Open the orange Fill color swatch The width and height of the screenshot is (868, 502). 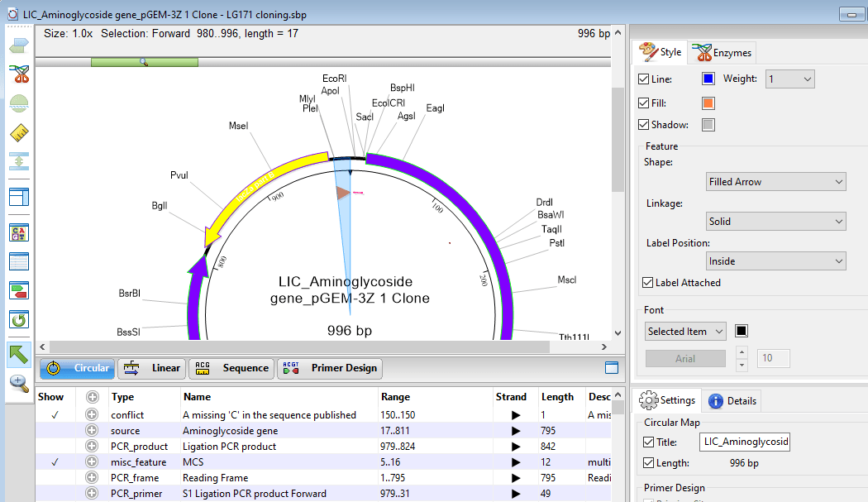tap(708, 103)
